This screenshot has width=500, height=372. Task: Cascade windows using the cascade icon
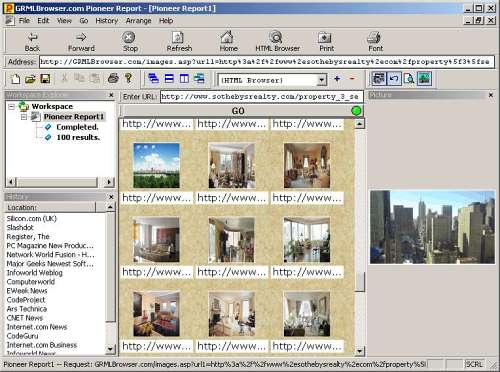coord(153,79)
